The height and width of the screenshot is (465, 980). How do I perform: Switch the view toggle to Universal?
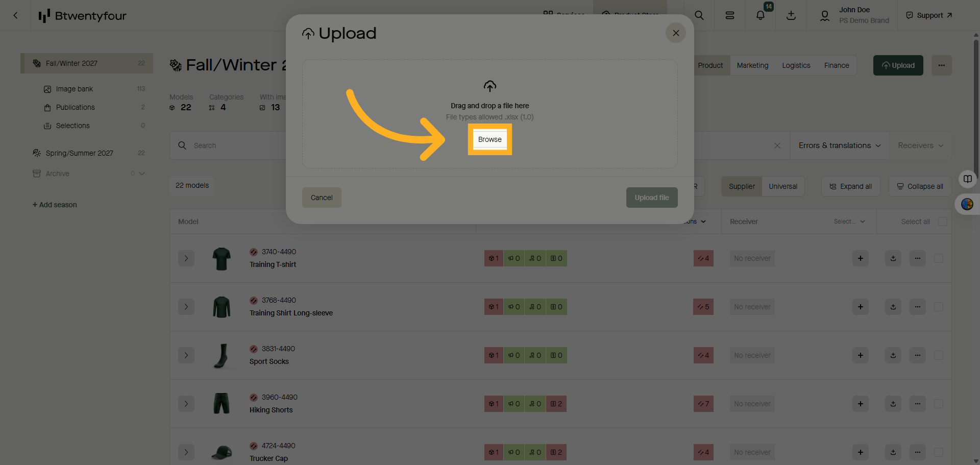782,186
